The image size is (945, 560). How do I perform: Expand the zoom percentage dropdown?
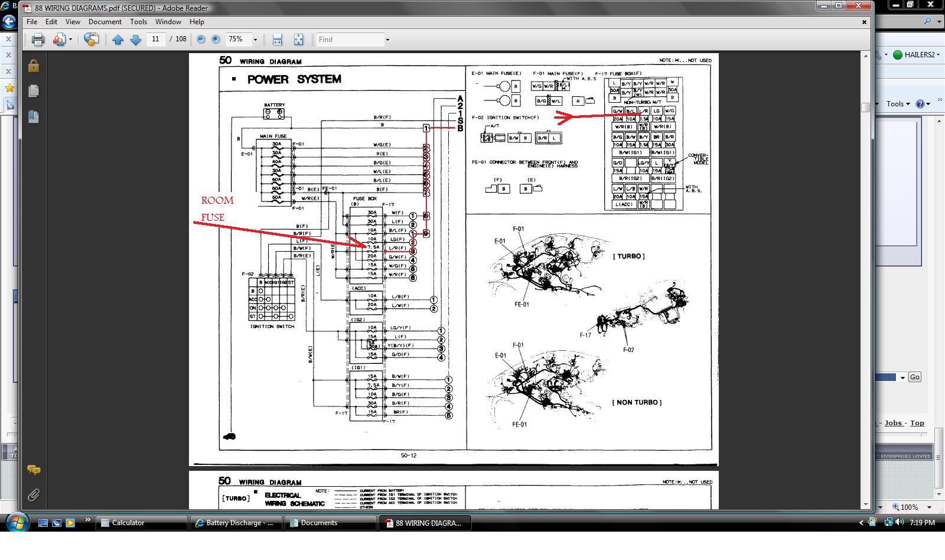[x=255, y=40]
